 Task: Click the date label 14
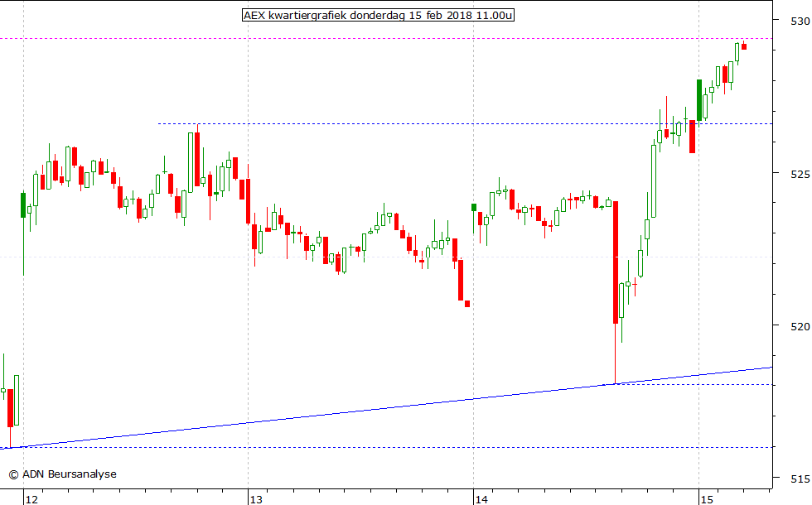point(481,499)
